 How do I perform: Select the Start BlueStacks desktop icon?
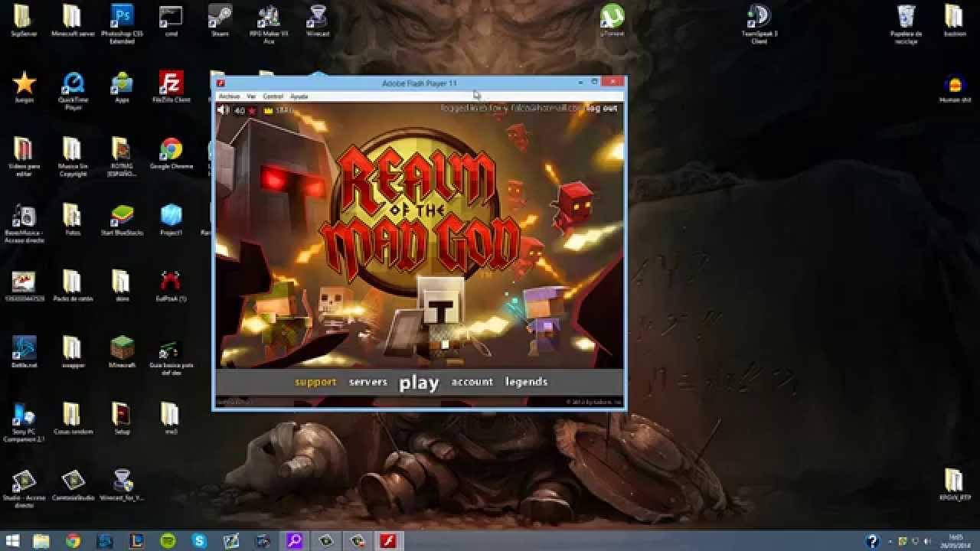coord(122,220)
